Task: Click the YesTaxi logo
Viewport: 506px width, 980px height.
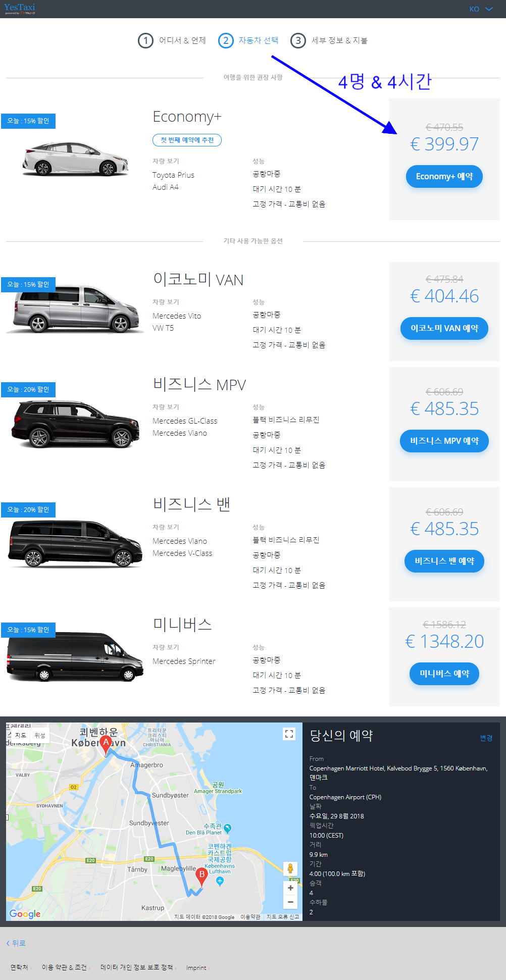Action: click(20, 9)
